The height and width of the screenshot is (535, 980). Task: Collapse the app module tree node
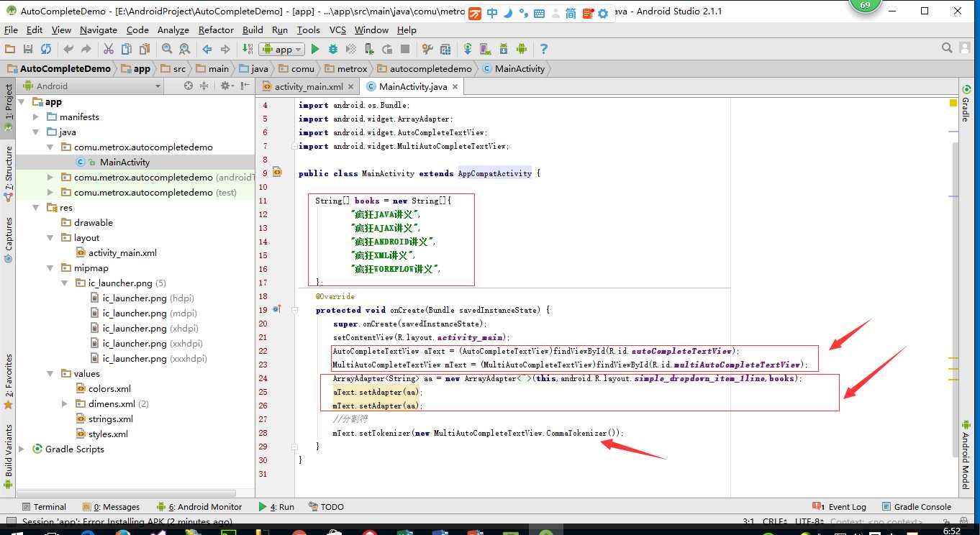[22, 102]
